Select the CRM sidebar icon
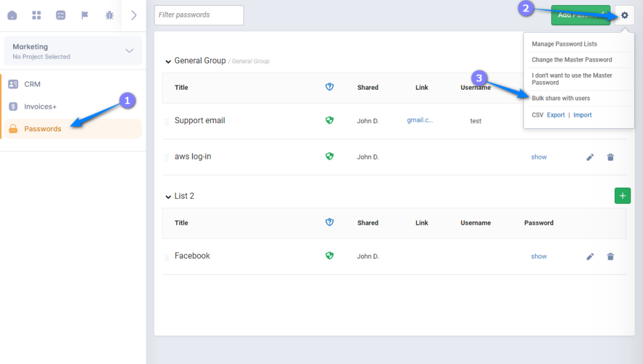 click(14, 83)
